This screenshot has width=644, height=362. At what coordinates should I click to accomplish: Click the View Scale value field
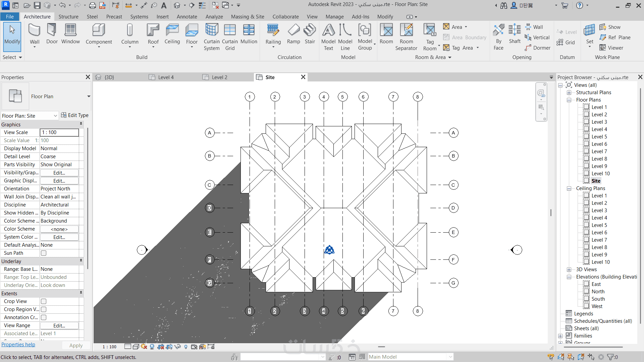(59, 132)
